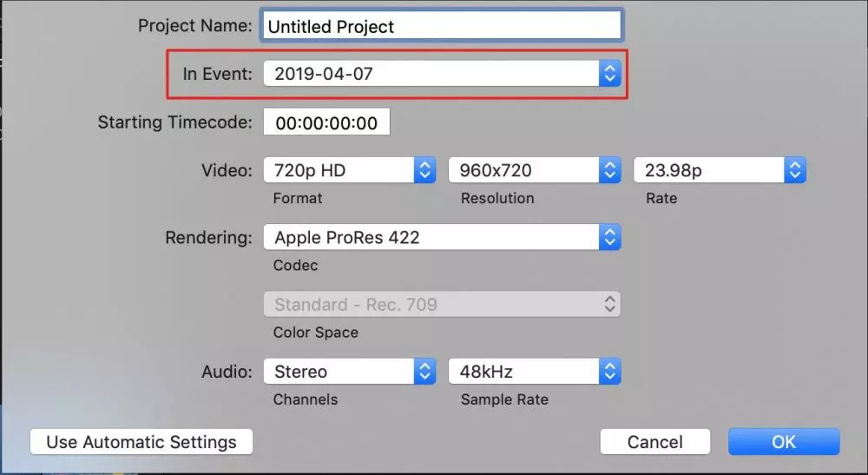Open the video Format dropdown showing 720p HD

(349, 170)
